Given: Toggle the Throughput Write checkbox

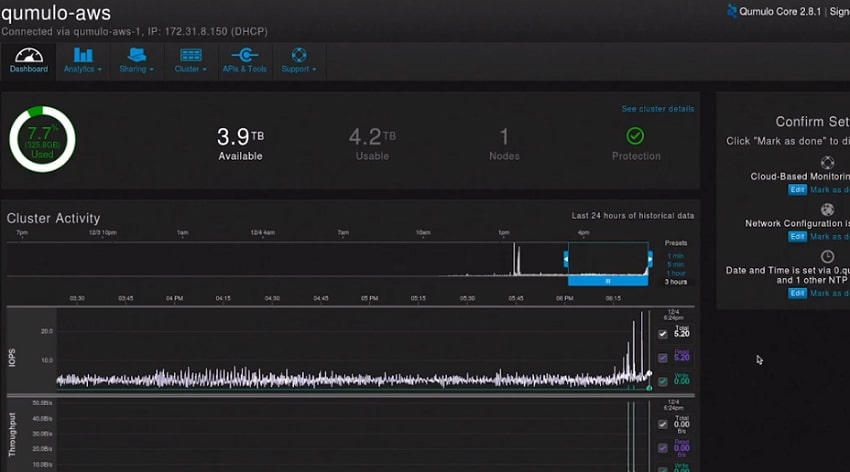Looking at the screenshot, I should coord(662,469).
